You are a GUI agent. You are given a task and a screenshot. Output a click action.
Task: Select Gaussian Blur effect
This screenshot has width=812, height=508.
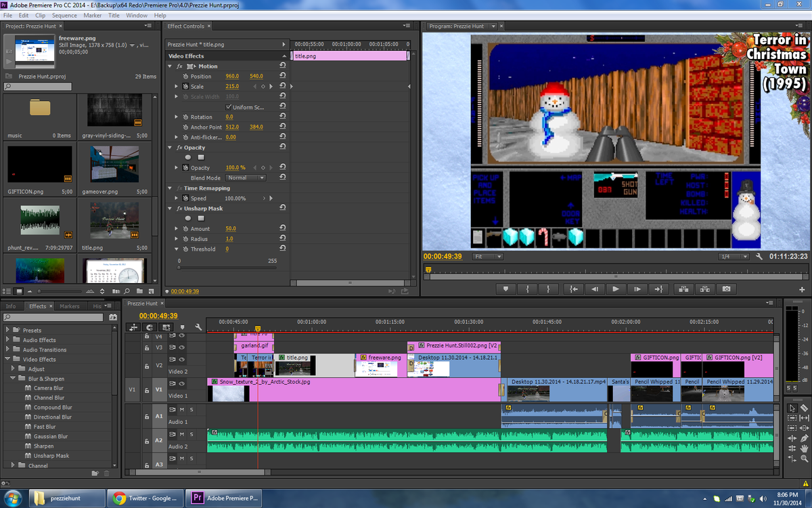click(x=51, y=436)
